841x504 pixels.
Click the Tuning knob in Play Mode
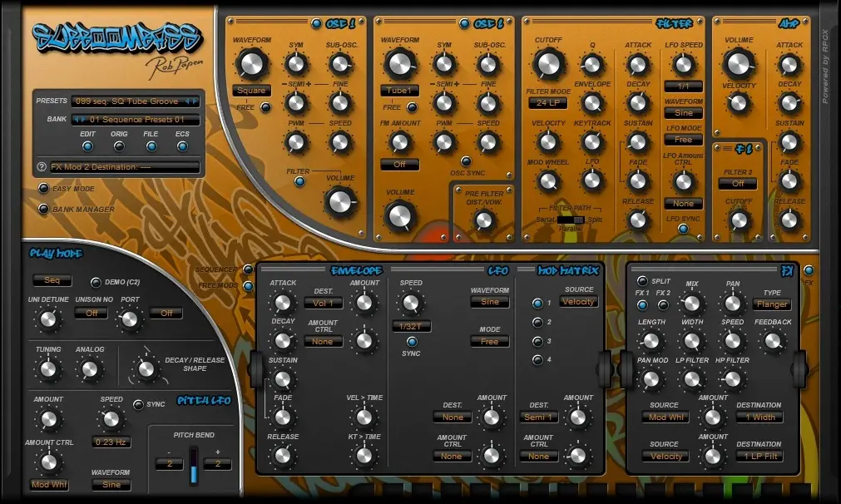pos(47,369)
